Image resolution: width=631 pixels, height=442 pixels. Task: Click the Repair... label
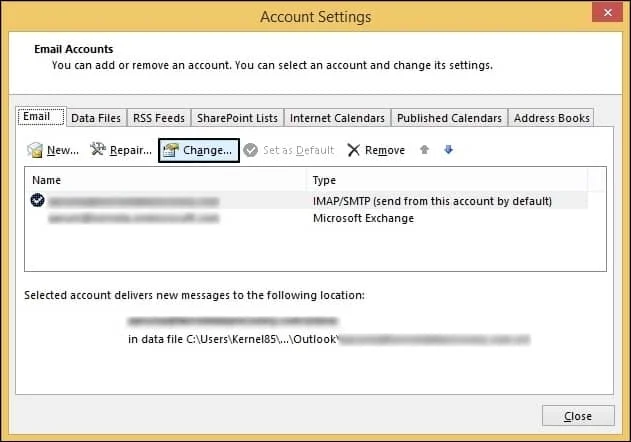tap(131, 150)
